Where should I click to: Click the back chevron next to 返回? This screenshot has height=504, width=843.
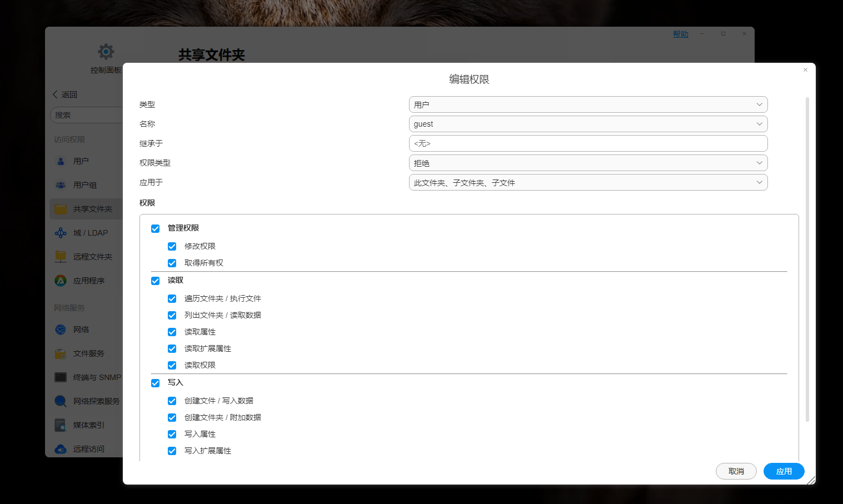(55, 94)
